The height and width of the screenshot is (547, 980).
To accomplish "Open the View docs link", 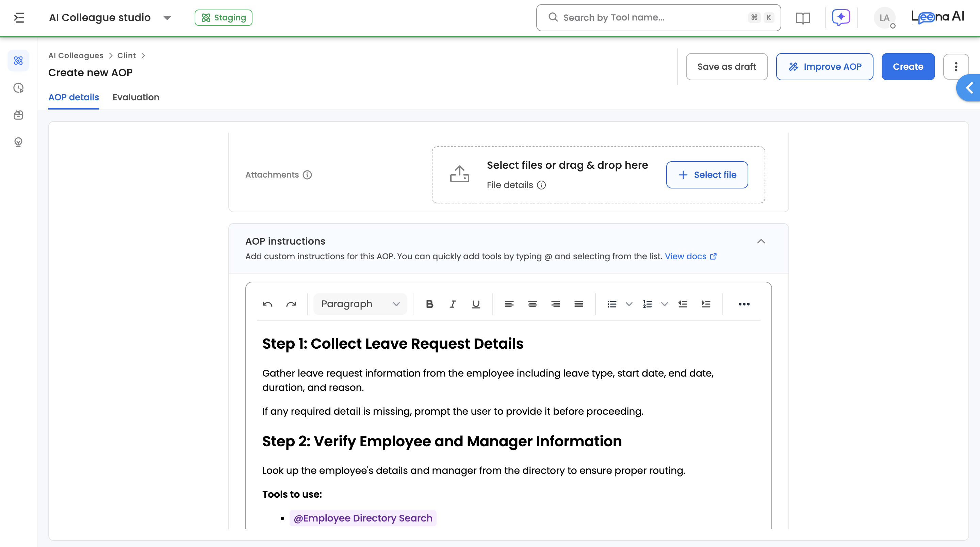I will click(x=690, y=256).
